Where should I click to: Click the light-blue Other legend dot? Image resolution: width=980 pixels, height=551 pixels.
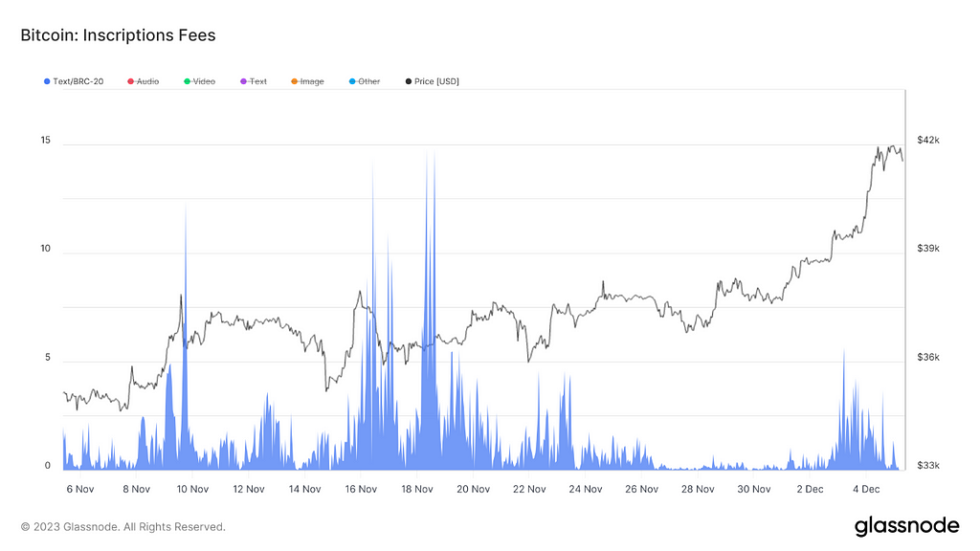coord(352,81)
